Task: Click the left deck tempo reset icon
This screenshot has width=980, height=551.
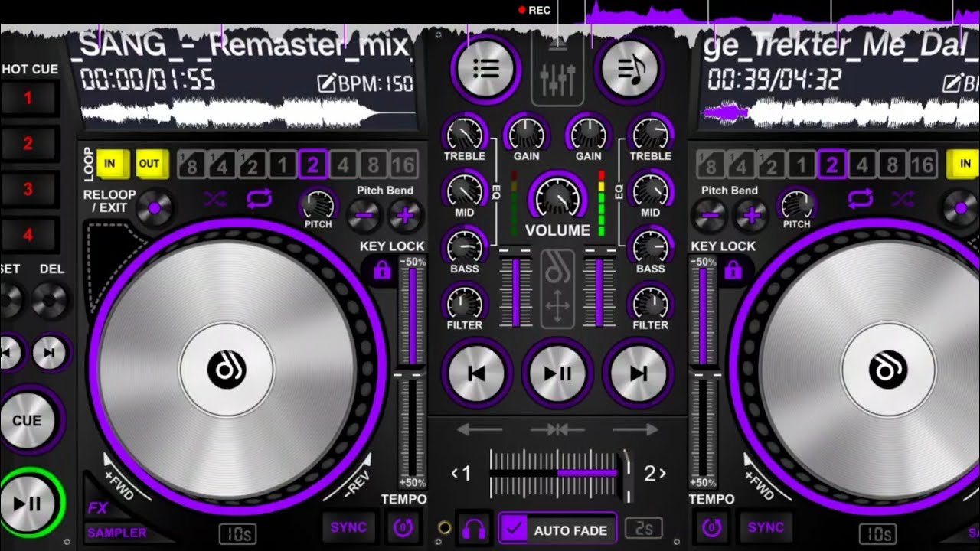Action: (x=401, y=527)
